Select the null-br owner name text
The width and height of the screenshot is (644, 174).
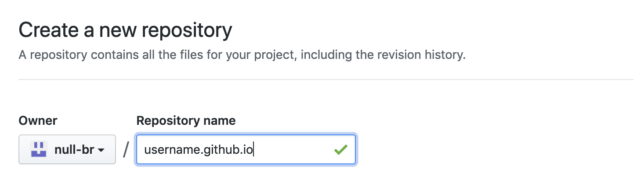pyautogui.click(x=74, y=149)
